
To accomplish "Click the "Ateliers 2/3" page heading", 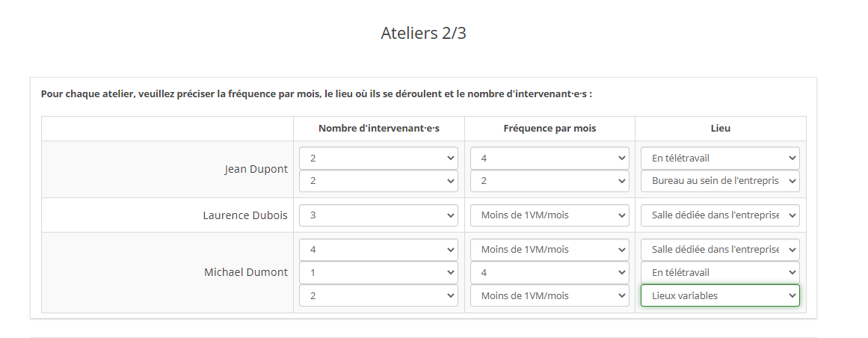I will (x=423, y=33).
